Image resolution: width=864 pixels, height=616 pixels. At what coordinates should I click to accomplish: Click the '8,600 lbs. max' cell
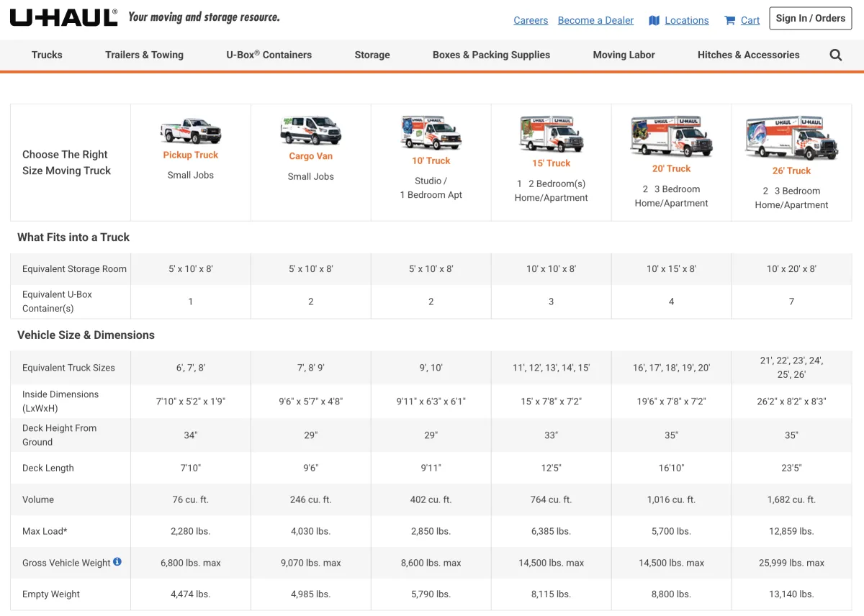(x=431, y=563)
